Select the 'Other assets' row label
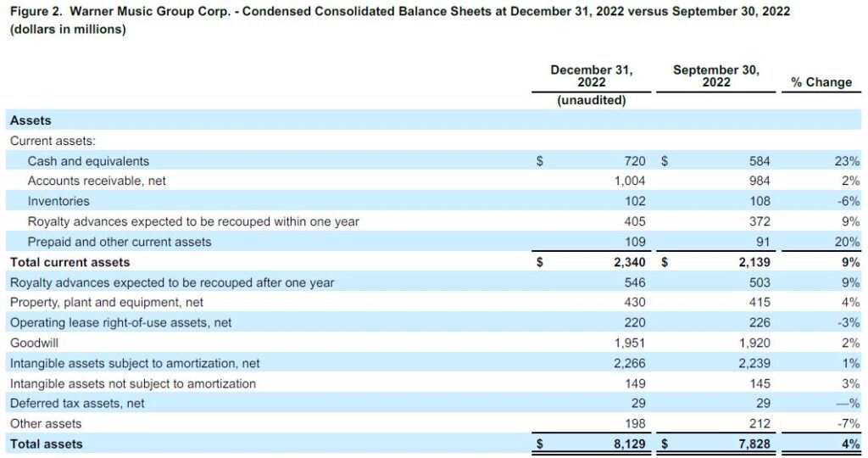This screenshot has height=458, width=868. pyautogui.click(x=46, y=424)
